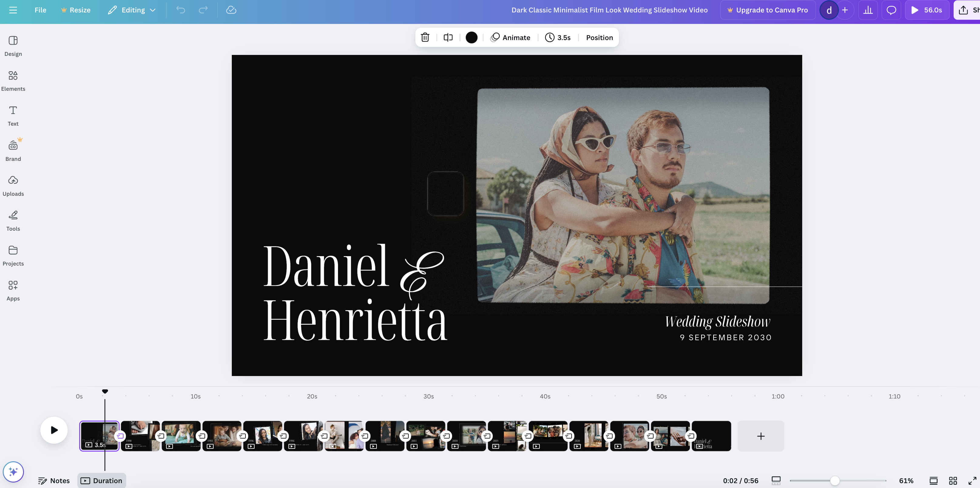Click Upgrade to Canva Pro

pyautogui.click(x=767, y=10)
